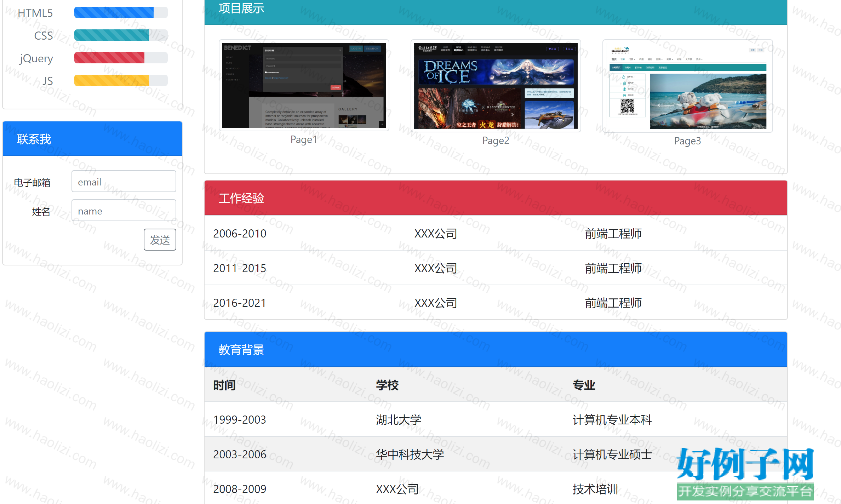Image resolution: width=841 pixels, height=504 pixels.
Task: Click the Page2 caption text
Action: pos(496,141)
